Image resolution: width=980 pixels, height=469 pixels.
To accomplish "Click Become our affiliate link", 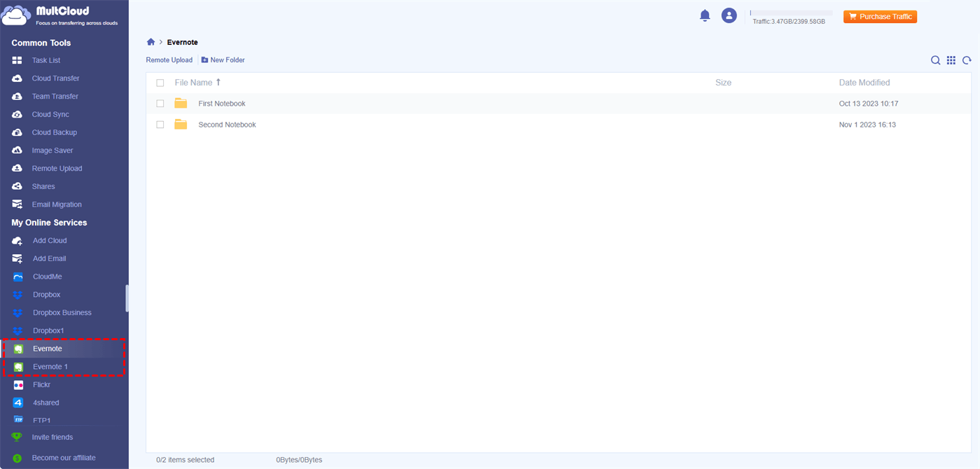I will (64, 458).
